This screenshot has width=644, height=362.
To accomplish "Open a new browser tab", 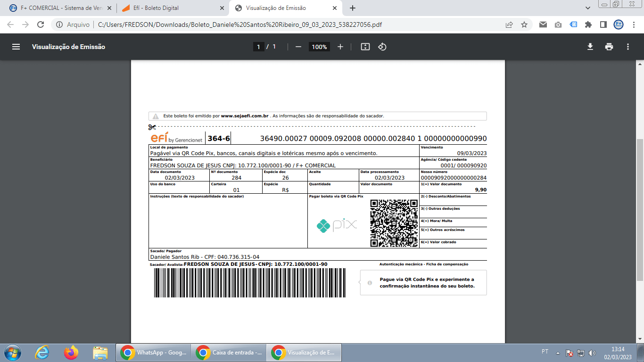I will point(353,8).
